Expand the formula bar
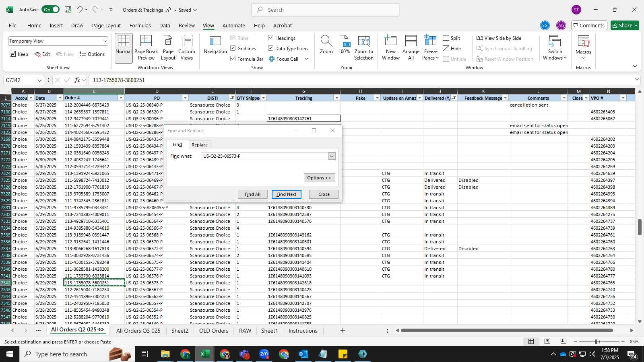644x362 pixels. (x=637, y=80)
